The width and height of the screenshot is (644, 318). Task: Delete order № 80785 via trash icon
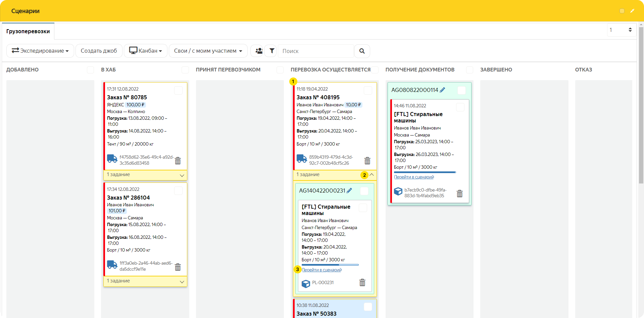point(178,161)
